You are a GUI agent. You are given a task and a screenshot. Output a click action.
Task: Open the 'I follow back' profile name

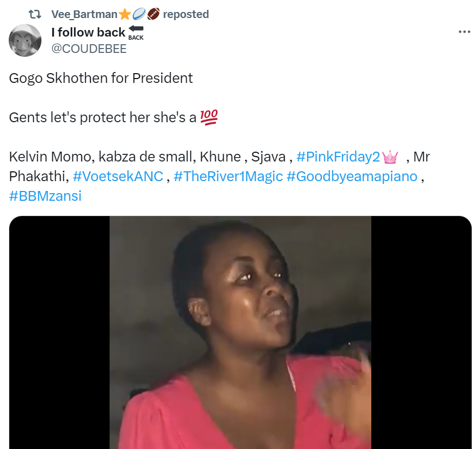point(88,33)
